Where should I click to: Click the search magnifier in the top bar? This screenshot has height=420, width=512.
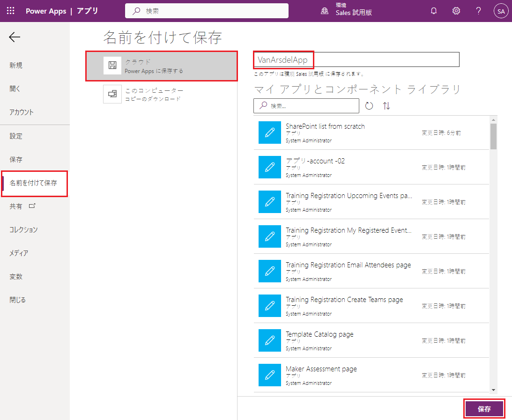click(x=136, y=11)
